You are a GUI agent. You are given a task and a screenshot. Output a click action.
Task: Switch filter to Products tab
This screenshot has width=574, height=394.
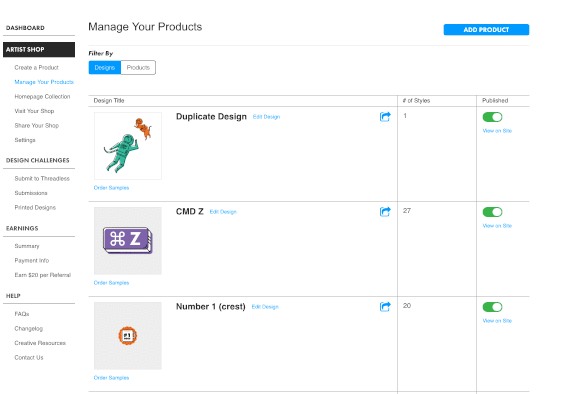pos(138,67)
